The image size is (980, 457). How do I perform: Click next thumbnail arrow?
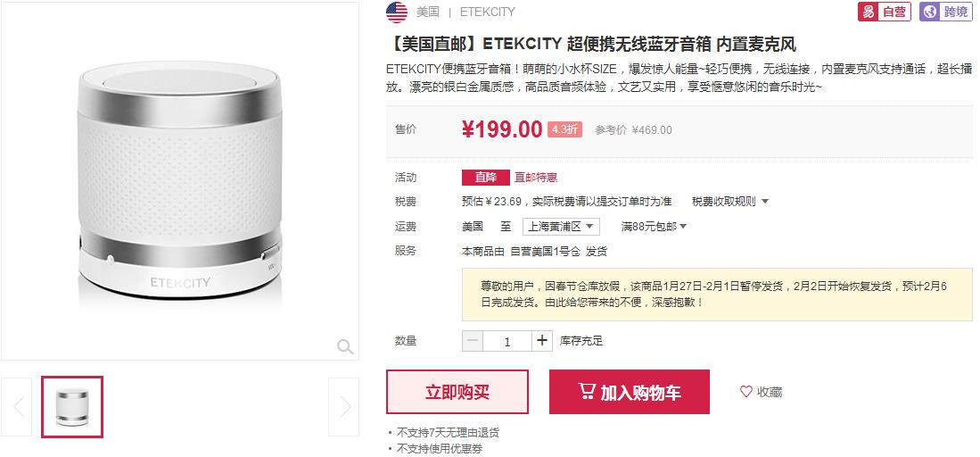[343, 407]
